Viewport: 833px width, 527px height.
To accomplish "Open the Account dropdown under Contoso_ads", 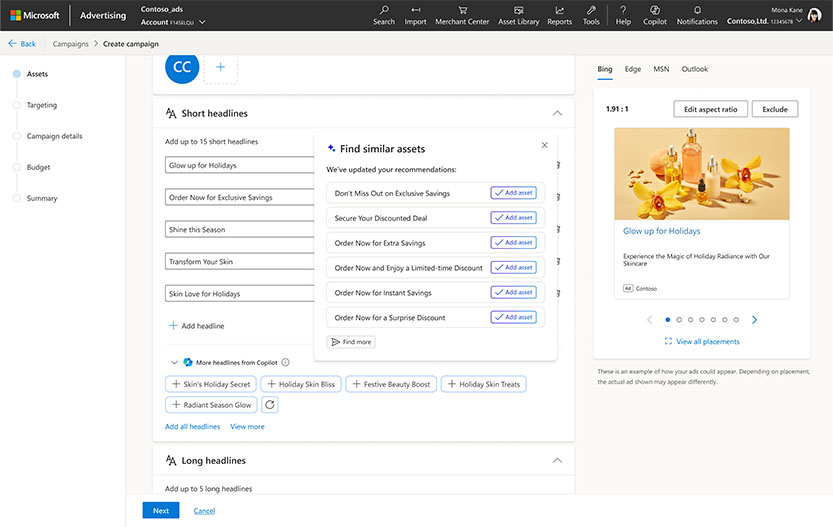I will point(173,22).
